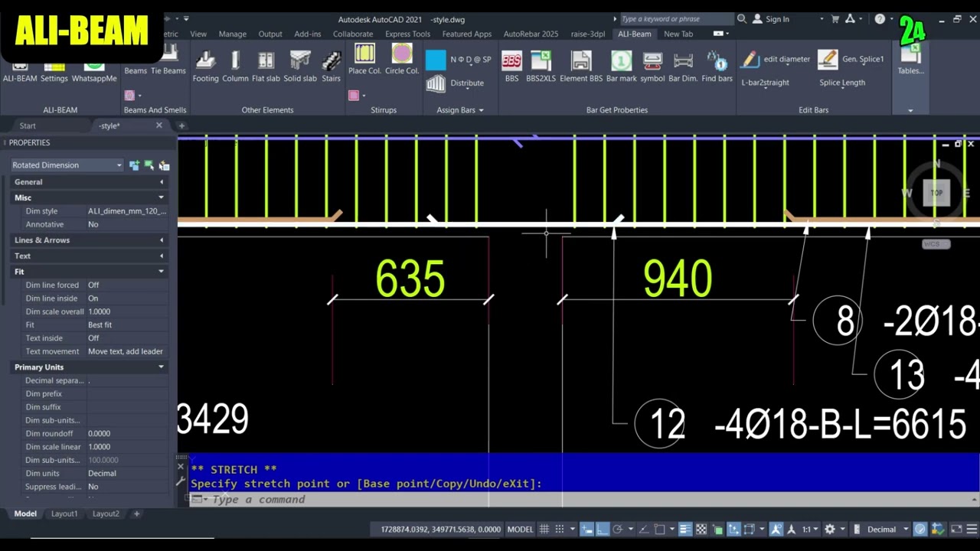Image resolution: width=980 pixels, height=551 pixels.
Task: Click the Place Col. stirrup icon
Action: coord(364,54)
